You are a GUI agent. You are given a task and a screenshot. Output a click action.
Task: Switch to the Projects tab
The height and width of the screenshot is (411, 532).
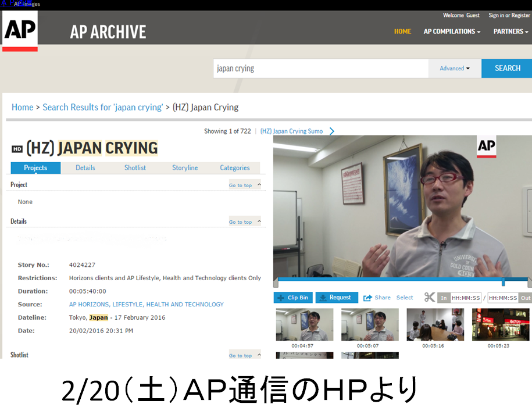tap(35, 168)
